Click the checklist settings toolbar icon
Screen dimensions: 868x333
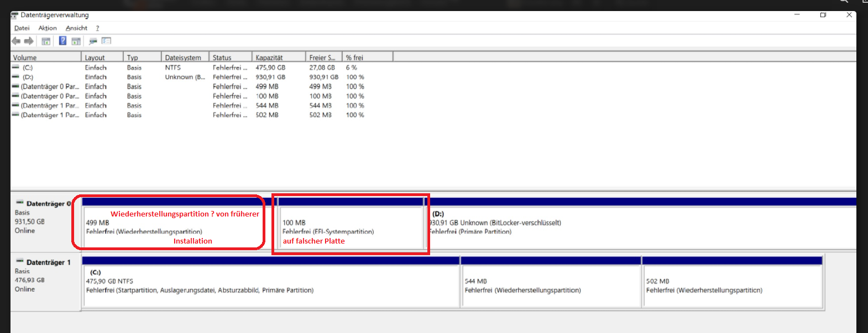[106, 41]
